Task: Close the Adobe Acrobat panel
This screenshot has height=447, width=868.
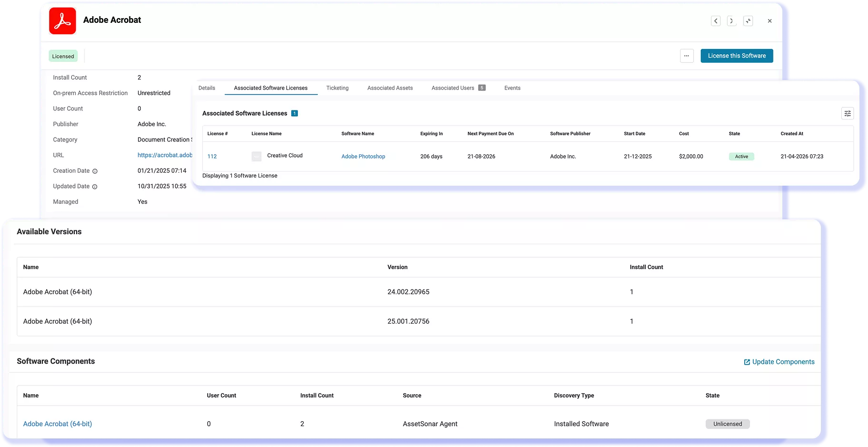Action: coord(769,21)
